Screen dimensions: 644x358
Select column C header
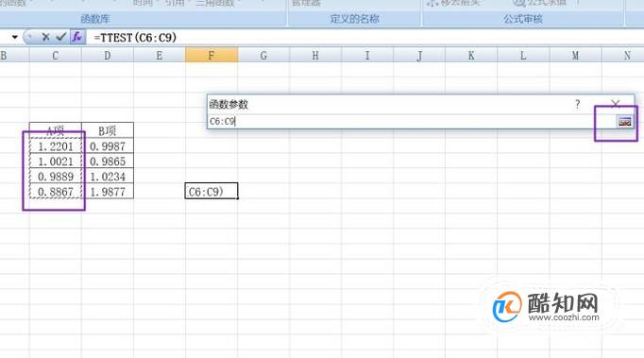click(x=55, y=55)
